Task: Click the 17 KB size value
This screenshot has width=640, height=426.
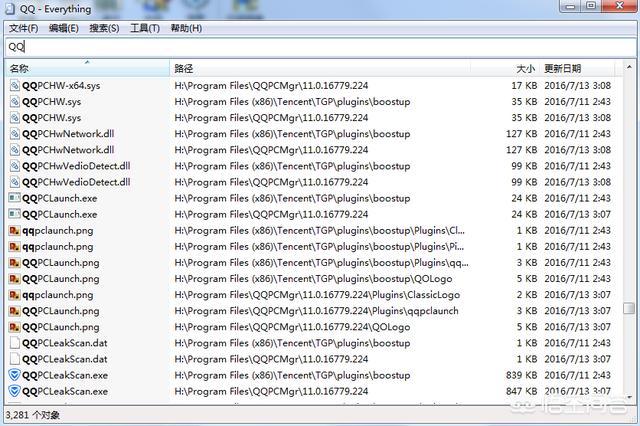Action: pyautogui.click(x=524, y=86)
